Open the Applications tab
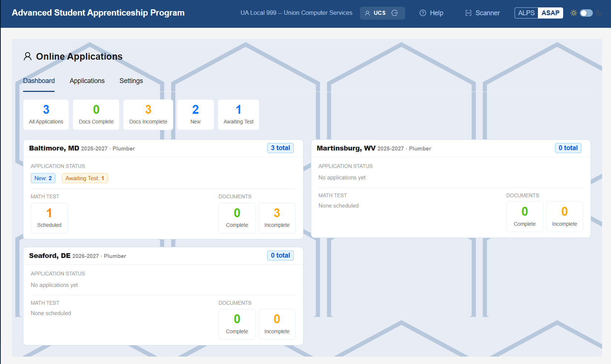The width and height of the screenshot is (611, 364). click(x=87, y=81)
